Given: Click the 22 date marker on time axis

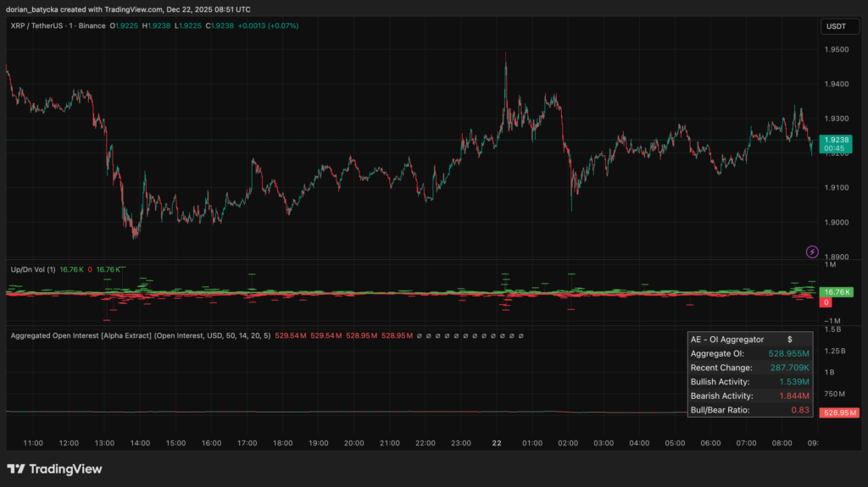Looking at the screenshot, I should click(498, 442).
